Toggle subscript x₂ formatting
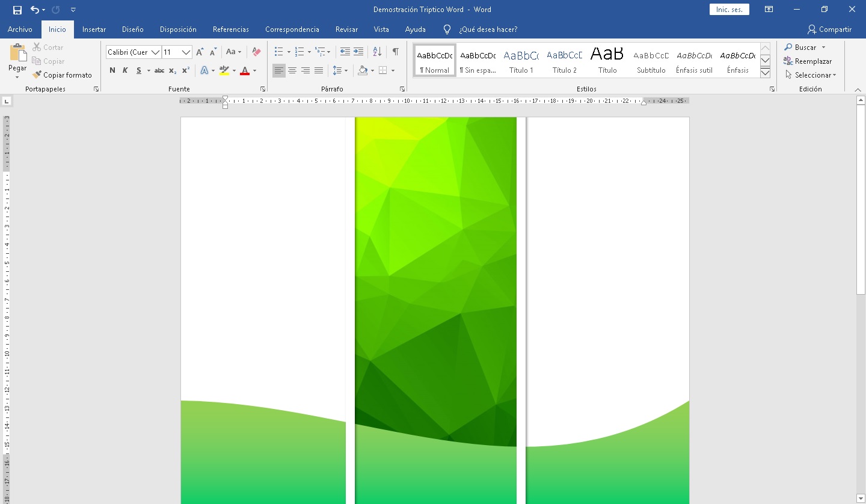866x504 pixels. [x=173, y=70]
